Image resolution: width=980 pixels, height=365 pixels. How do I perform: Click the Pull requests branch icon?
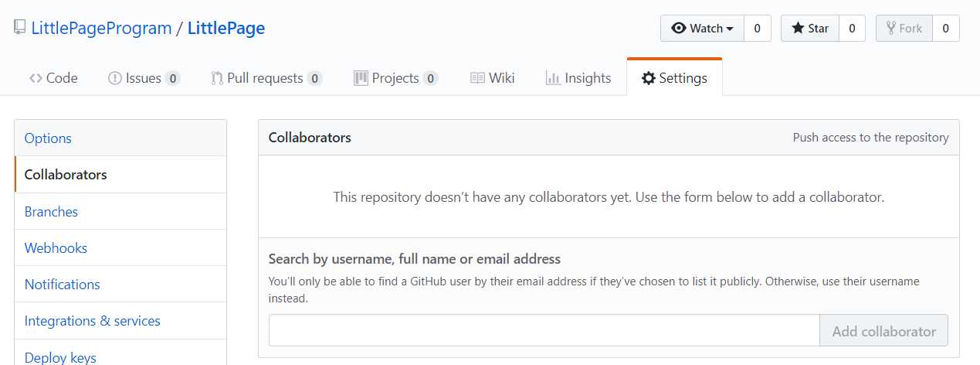(217, 78)
